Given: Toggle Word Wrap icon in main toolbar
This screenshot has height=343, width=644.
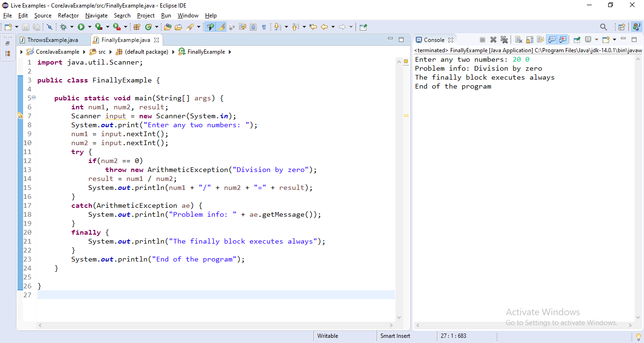Looking at the screenshot, I should [x=243, y=27].
